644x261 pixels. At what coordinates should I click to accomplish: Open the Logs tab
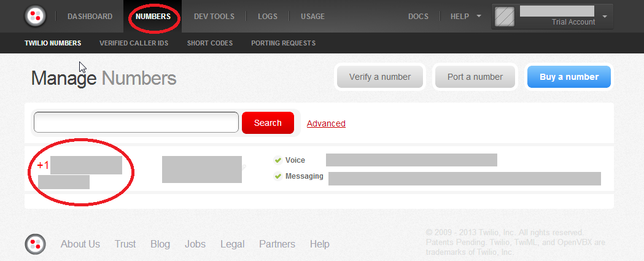pos(268,17)
